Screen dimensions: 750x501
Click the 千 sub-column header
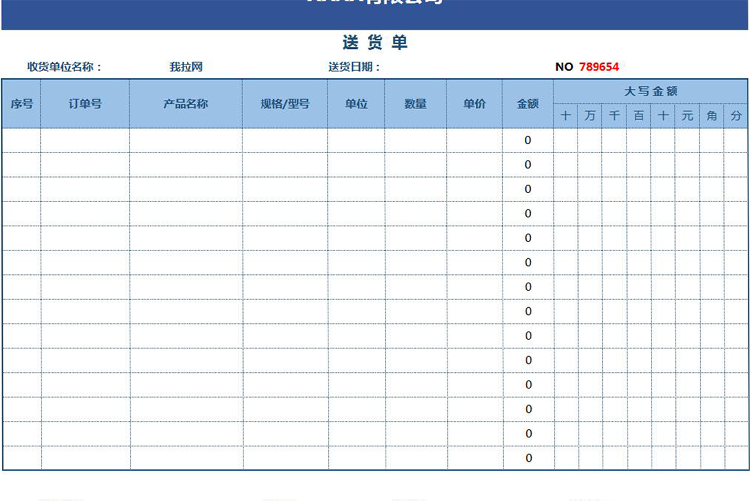615,116
